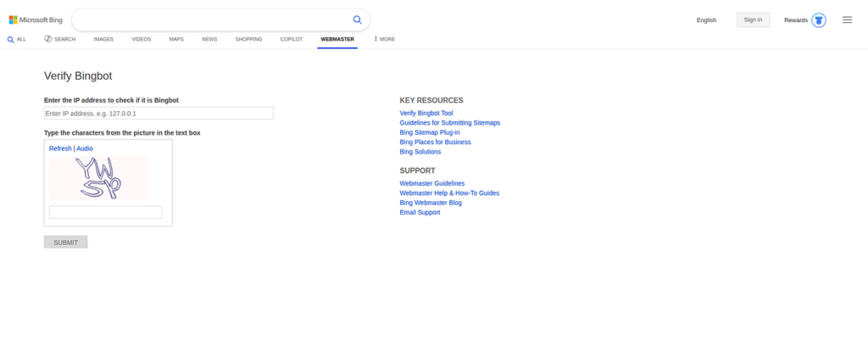Click the magnifier search icon
This screenshot has width=868, height=346.
[357, 20]
